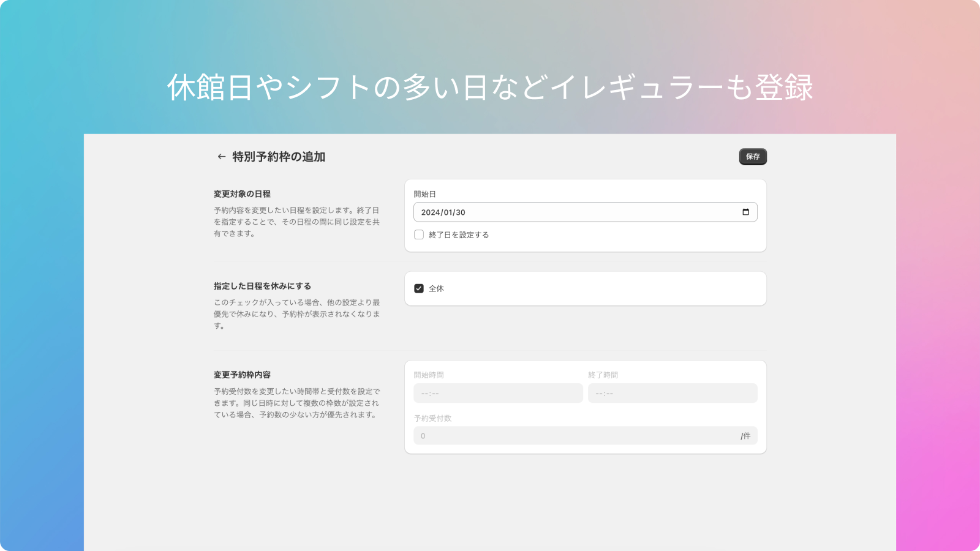Click the 開始日 field label
Viewport: 980px width, 551px height.
(x=424, y=194)
